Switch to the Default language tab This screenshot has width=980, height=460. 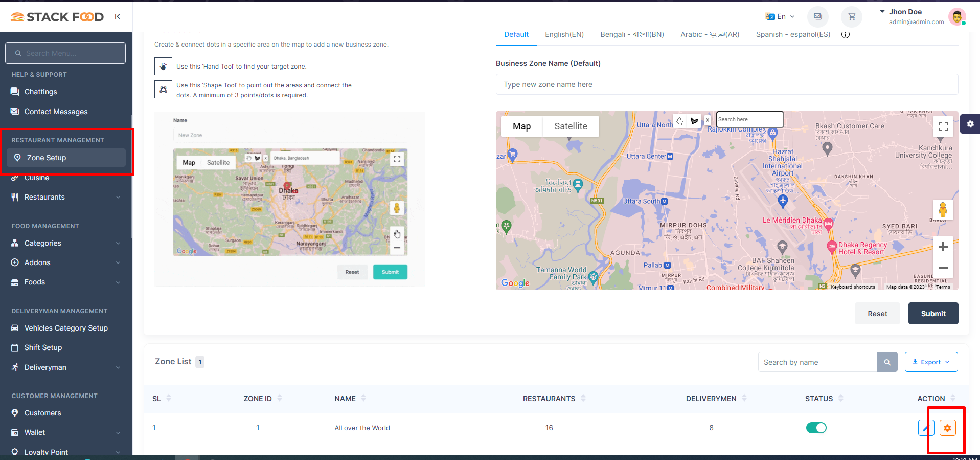(x=516, y=35)
